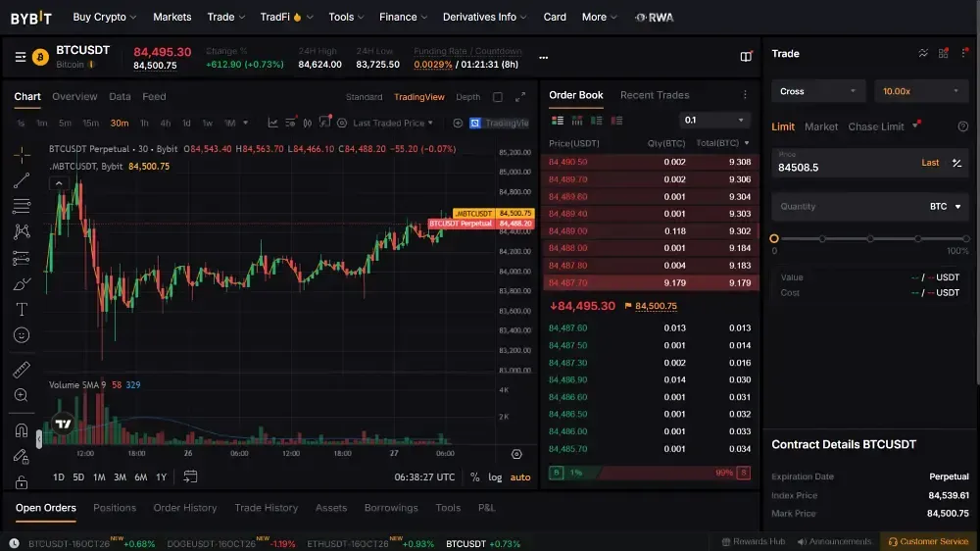Toggle log scale on the chart
Viewport: 980px width, 551px height.
[x=495, y=477]
